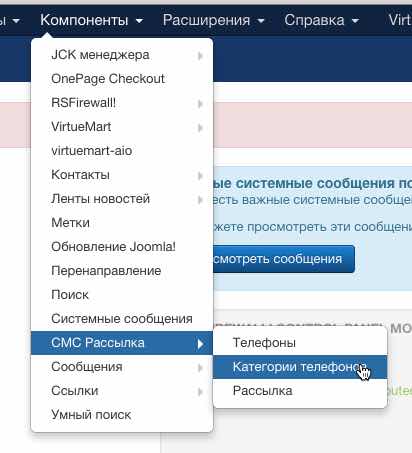
Task: Click the СМС Рассылка submenu arrow
Action: [200, 344]
